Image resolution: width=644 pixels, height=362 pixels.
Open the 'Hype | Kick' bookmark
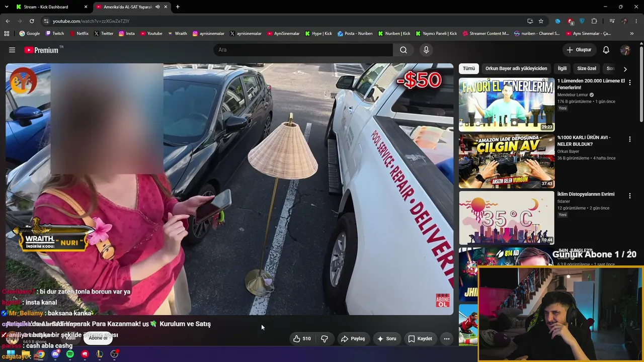[x=318, y=34]
